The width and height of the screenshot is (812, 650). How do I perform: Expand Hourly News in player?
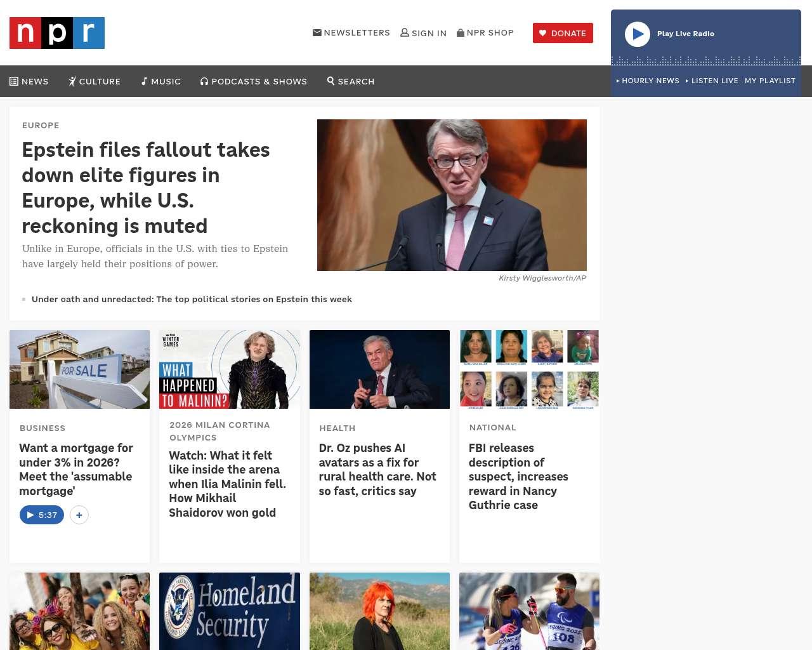tap(648, 81)
